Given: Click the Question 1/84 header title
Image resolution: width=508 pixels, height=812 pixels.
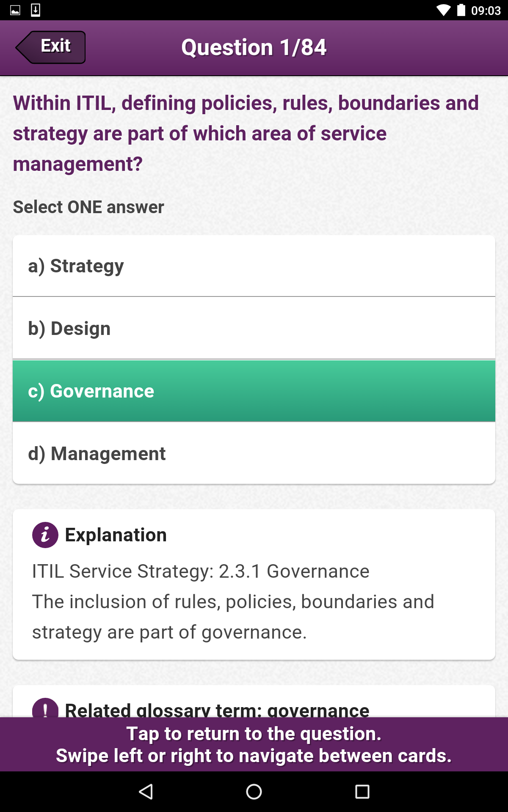Looking at the screenshot, I should 254,47.
